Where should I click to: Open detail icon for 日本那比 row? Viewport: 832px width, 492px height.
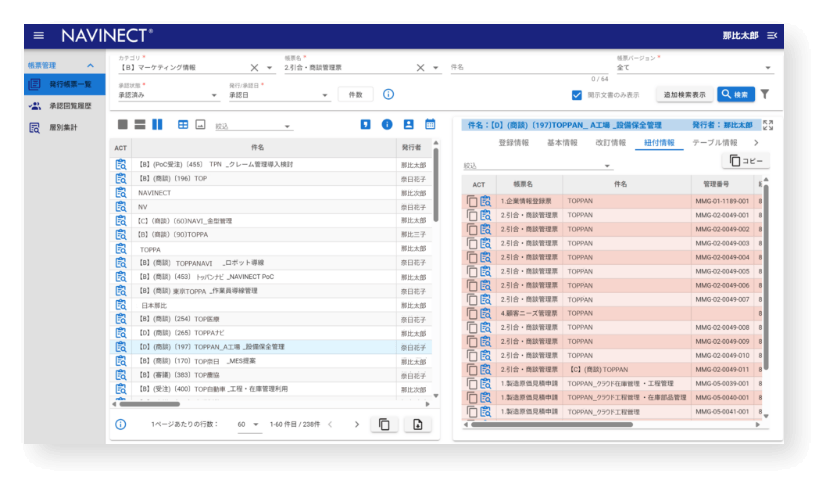[x=121, y=305]
